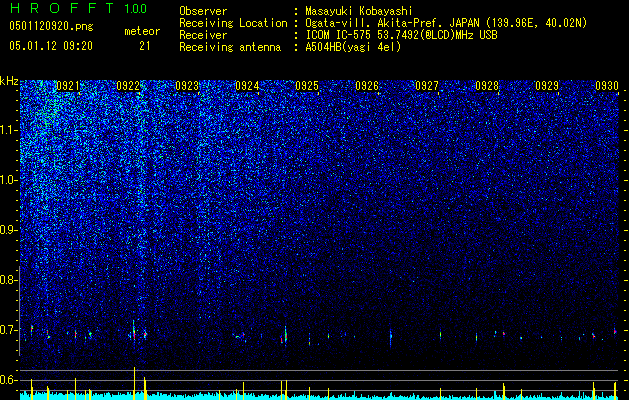Click the 0930 time marker
The width and height of the screenshot is (629, 400).
coord(607,86)
